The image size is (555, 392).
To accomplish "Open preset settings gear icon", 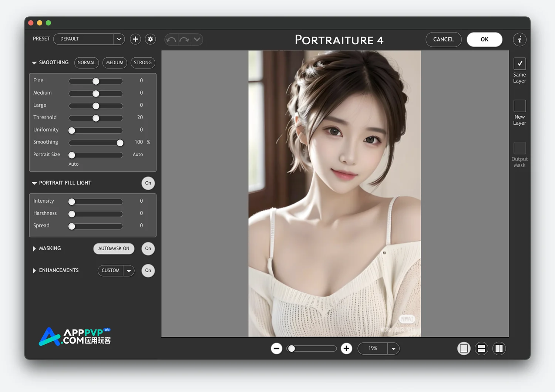I will [150, 39].
